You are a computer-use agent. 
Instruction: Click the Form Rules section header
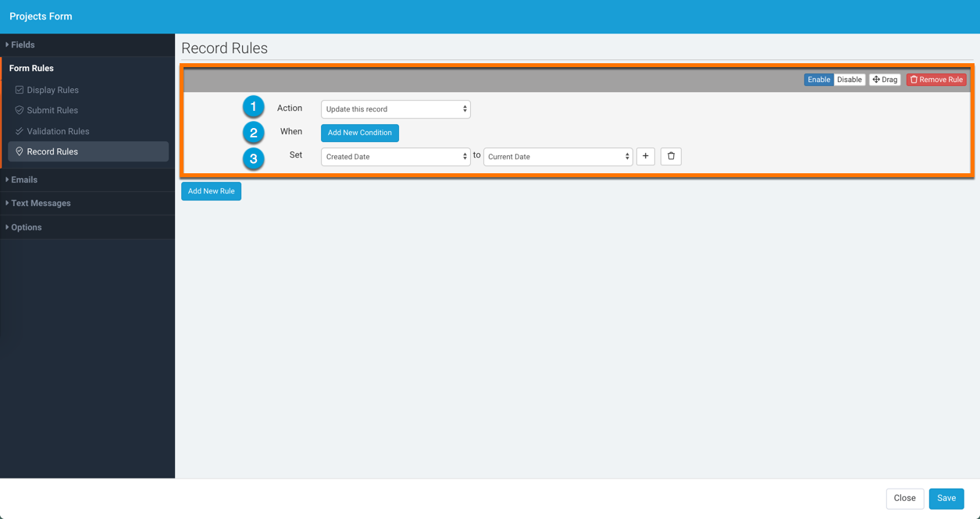[31, 68]
